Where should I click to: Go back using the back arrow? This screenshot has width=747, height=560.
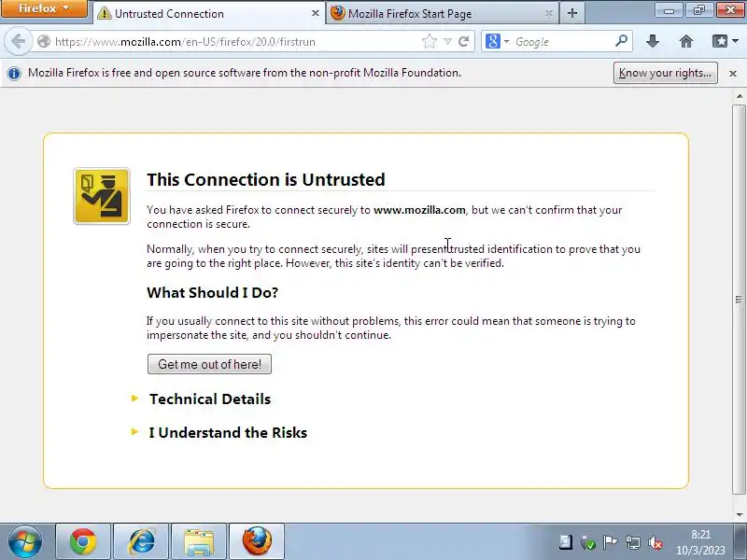(18, 41)
